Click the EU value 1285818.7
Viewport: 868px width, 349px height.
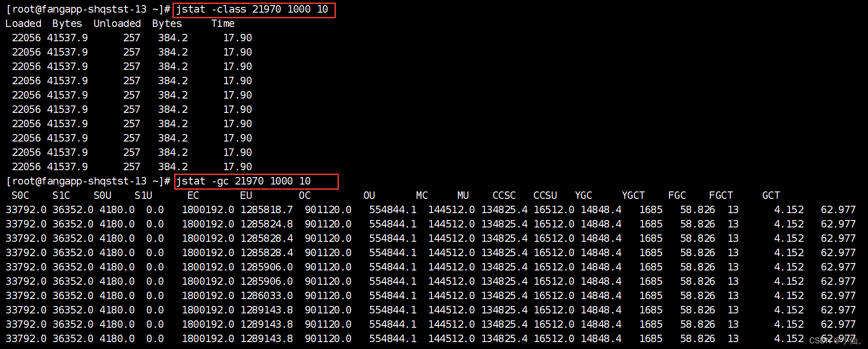tap(267, 210)
